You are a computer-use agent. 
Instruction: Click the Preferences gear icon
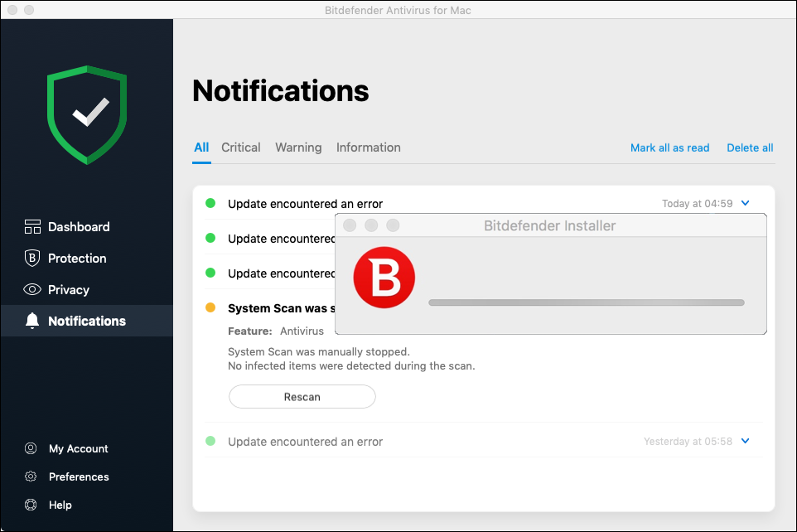point(31,476)
